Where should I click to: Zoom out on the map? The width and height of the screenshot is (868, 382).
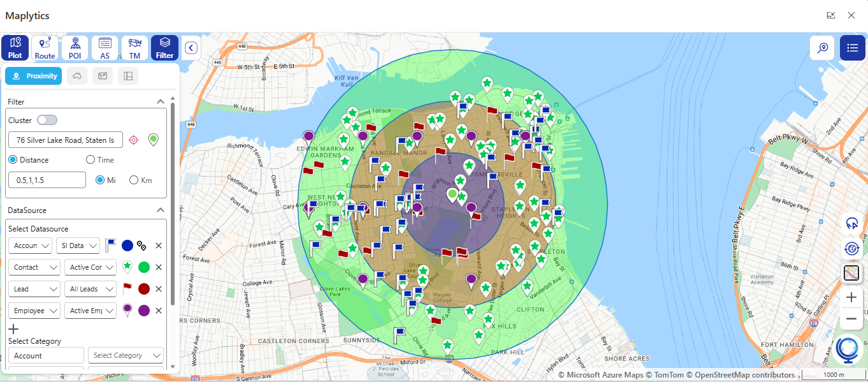pos(851,318)
